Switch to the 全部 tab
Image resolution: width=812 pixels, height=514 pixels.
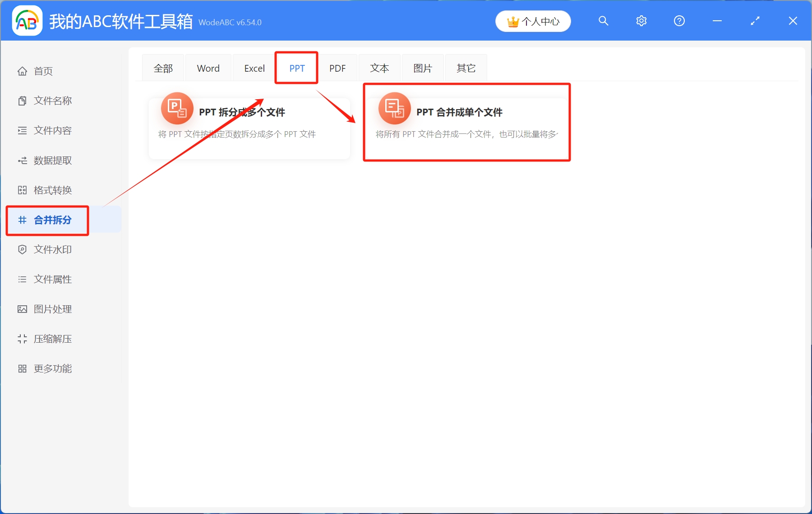pos(163,68)
